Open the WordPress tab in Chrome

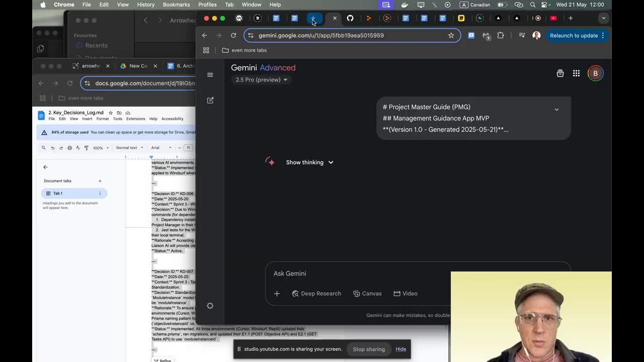click(239, 18)
